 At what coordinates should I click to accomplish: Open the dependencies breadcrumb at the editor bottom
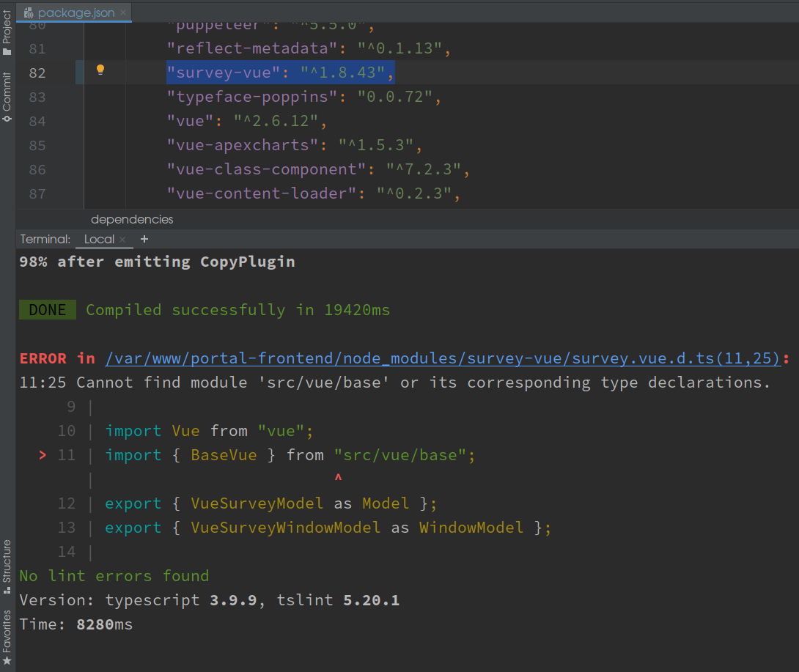(132, 219)
